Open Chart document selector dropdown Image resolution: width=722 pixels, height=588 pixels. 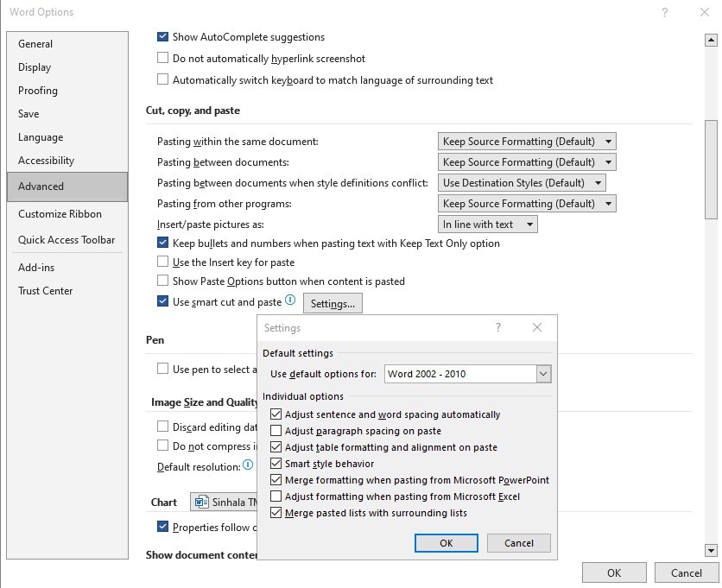(224, 502)
